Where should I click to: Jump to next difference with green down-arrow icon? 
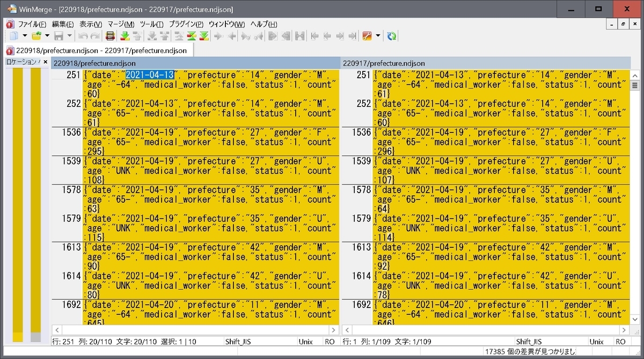125,36
